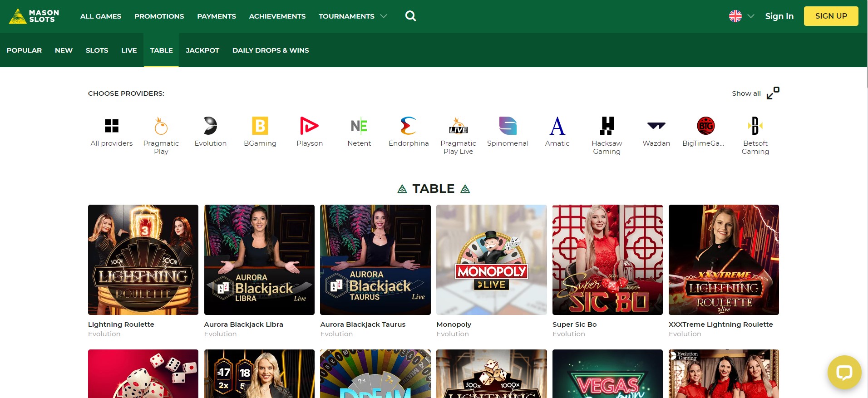Click the Monopoly title text
868x398 pixels.
coord(454,324)
